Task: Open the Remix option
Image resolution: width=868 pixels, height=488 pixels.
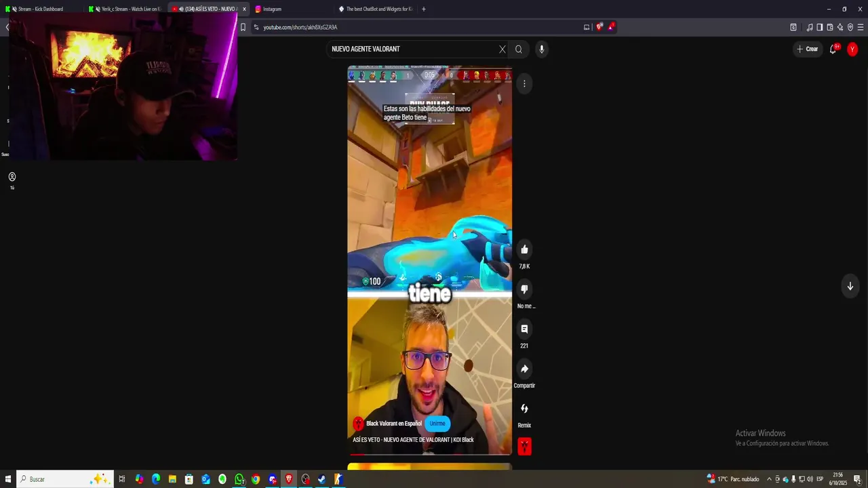Action: 524,409
